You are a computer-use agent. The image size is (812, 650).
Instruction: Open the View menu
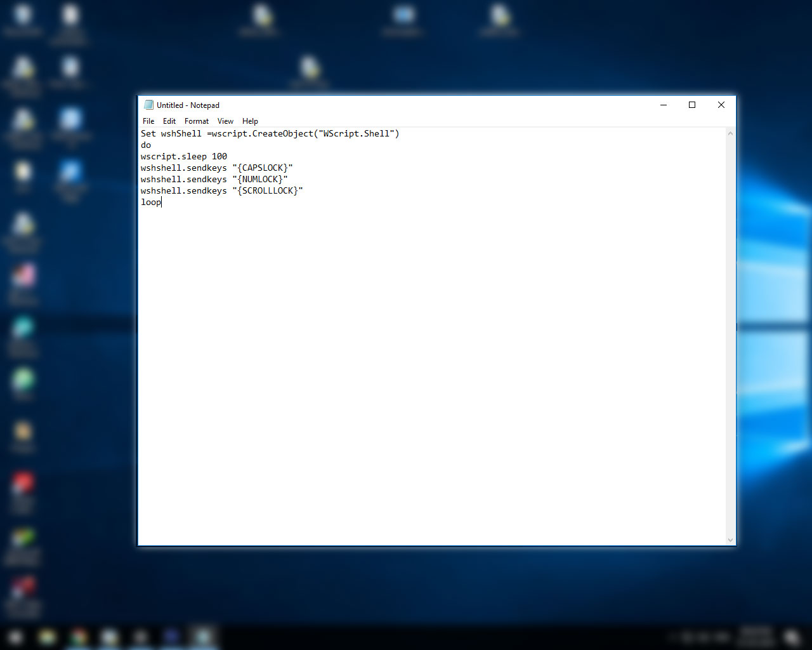(x=225, y=121)
